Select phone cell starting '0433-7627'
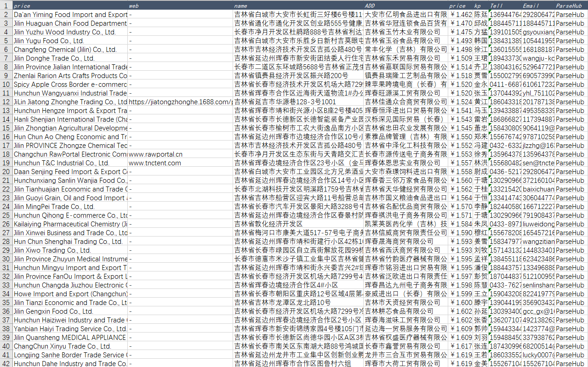 coord(505,285)
